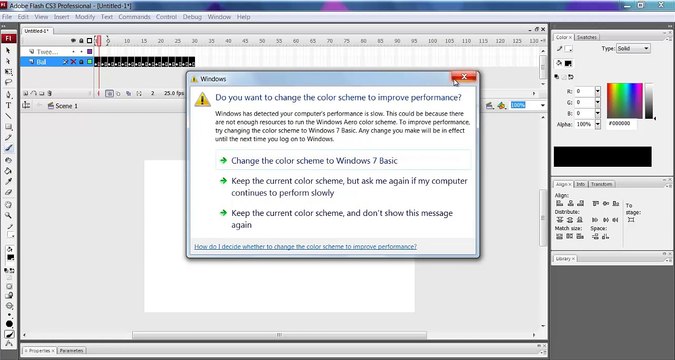Image resolution: width=675 pixels, height=360 pixels.
Task: Click the Tween layer row in timeline
Action: [56, 52]
